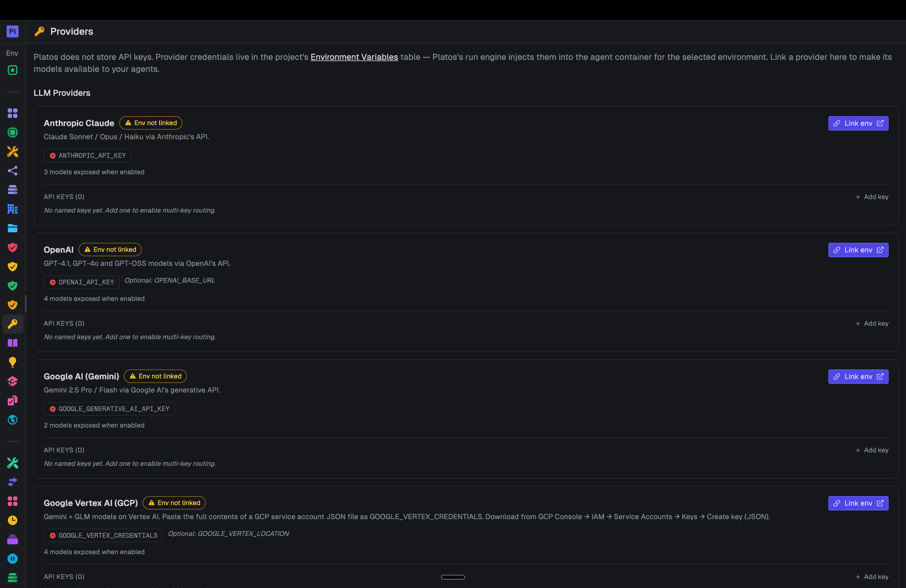Click the ANTHROPIC_API_KEY variable chip
The image size is (906, 588).
coord(87,156)
